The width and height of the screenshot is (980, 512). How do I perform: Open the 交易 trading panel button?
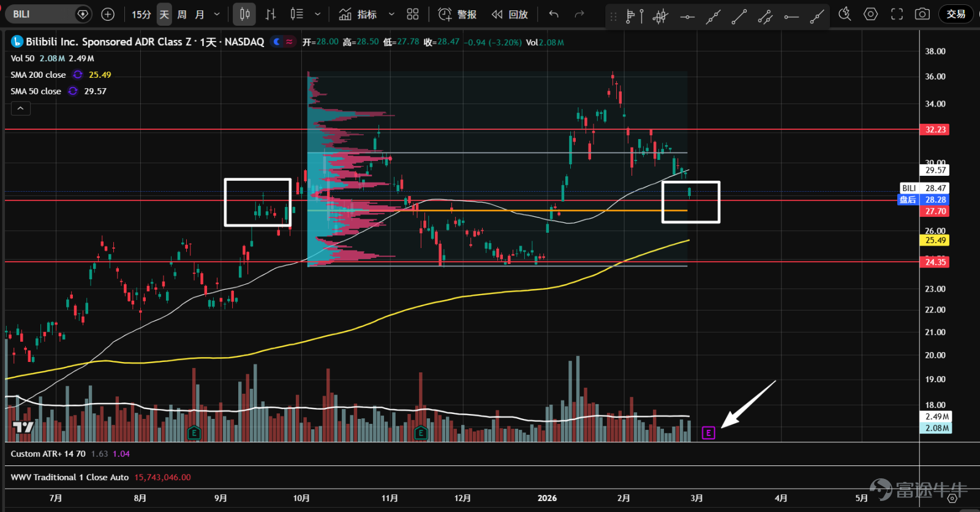[956, 14]
